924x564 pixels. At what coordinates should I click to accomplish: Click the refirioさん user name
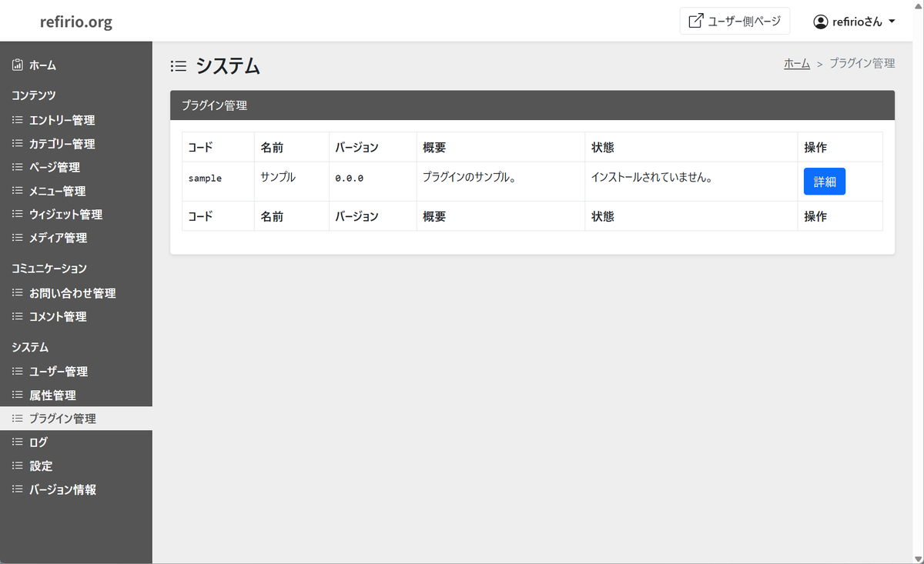[858, 22]
